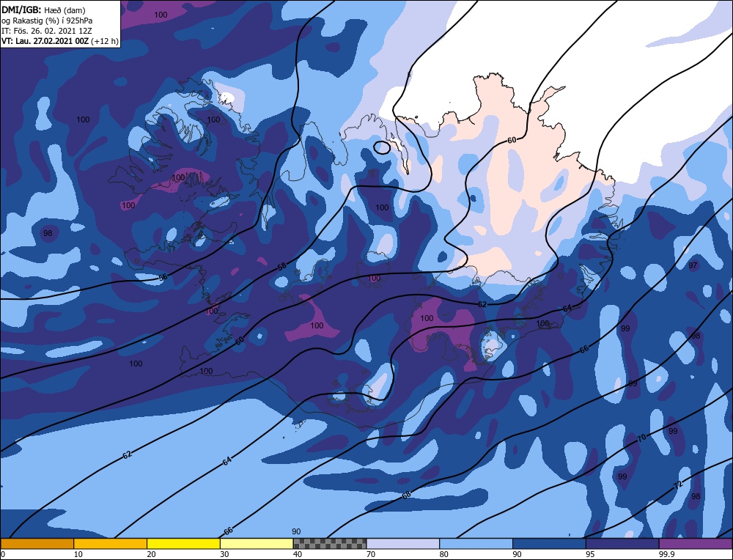Click the small closed oval contour on the map
Image resolution: width=733 pixels, height=560 pixels.
click(383, 148)
